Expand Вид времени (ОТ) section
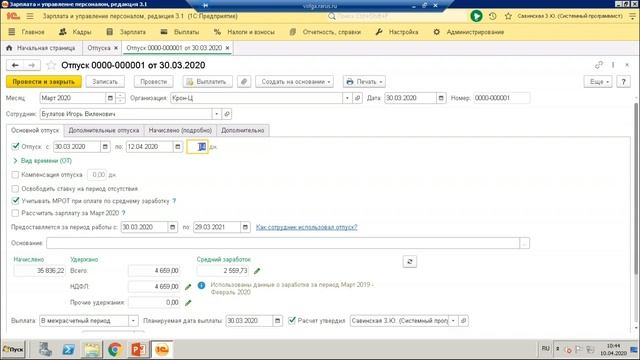 point(42,161)
